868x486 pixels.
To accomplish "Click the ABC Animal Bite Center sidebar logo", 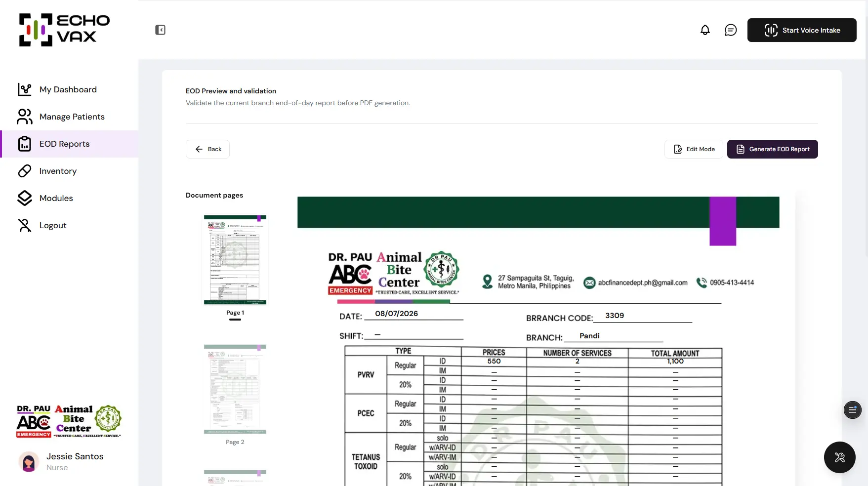I will (69, 421).
